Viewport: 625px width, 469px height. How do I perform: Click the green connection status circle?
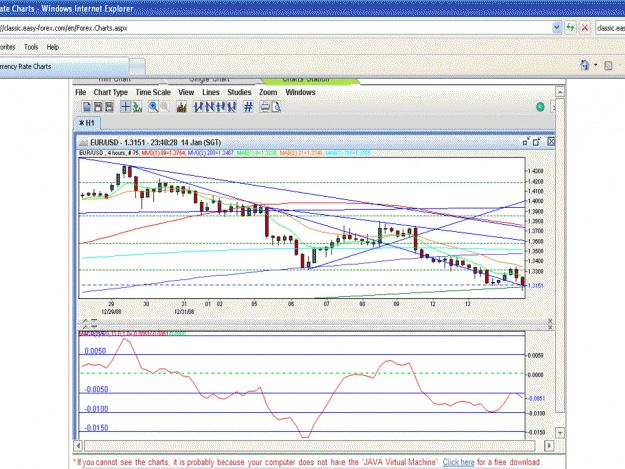(540, 107)
